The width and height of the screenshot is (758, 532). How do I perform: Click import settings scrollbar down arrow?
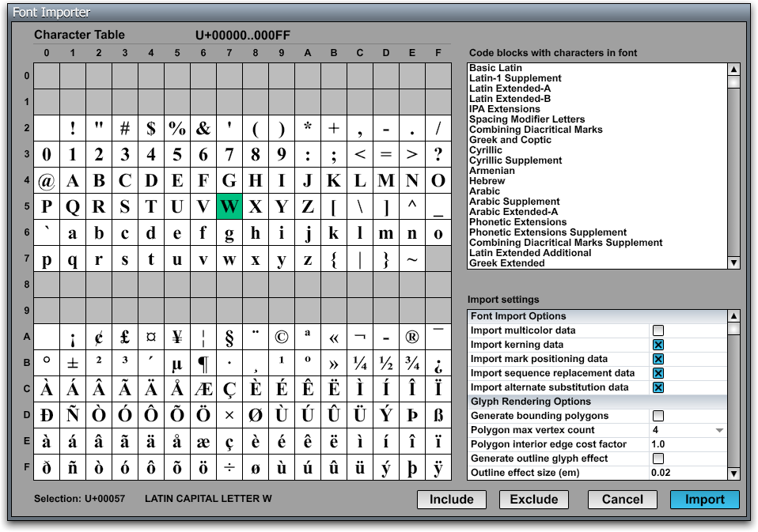733,474
